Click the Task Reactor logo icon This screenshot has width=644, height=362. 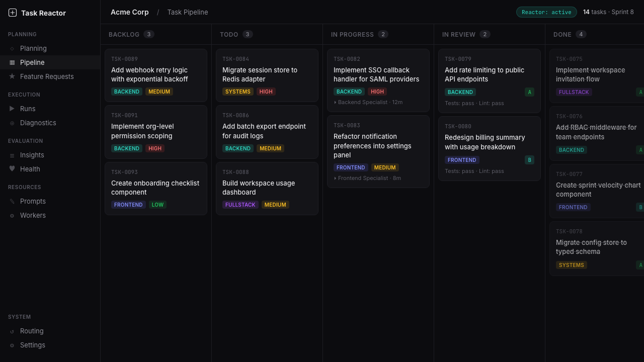pyautogui.click(x=12, y=13)
